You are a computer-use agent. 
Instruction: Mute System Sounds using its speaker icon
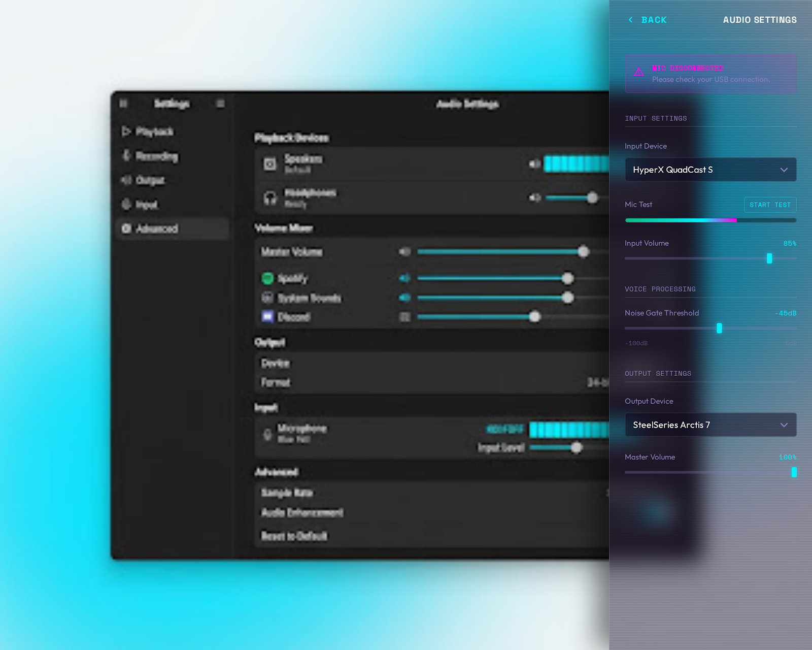click(404, 297)
